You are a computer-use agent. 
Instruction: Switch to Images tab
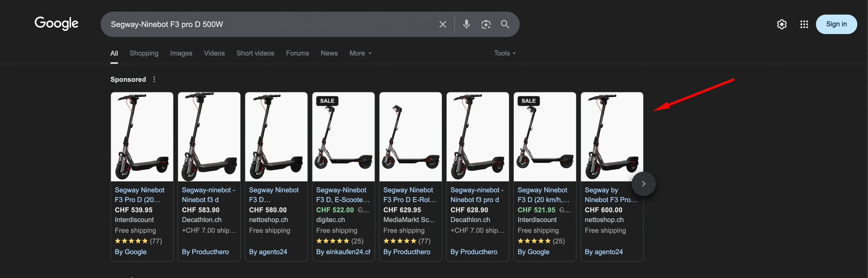181,53
